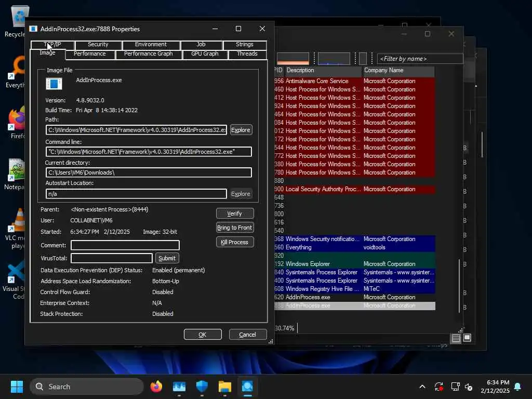Click Bring to Front button
Image resolution: width=532 pixels, height=399 pixels.
(x=235, y=228)
